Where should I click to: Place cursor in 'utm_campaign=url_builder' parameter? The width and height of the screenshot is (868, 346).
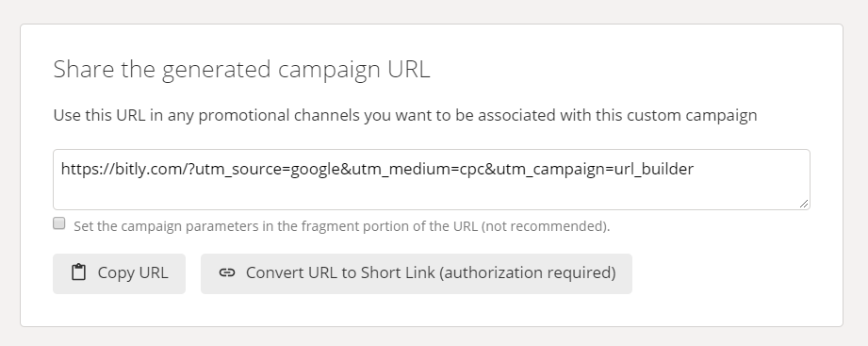(595, 169)
